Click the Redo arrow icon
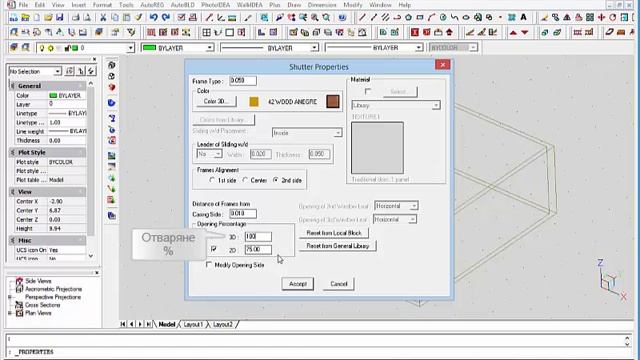The image size is (640, 360). (x=166, y=18)
